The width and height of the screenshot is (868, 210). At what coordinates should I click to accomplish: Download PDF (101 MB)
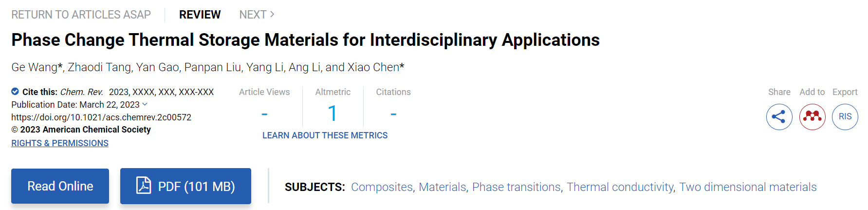click(x=185, y=186)
